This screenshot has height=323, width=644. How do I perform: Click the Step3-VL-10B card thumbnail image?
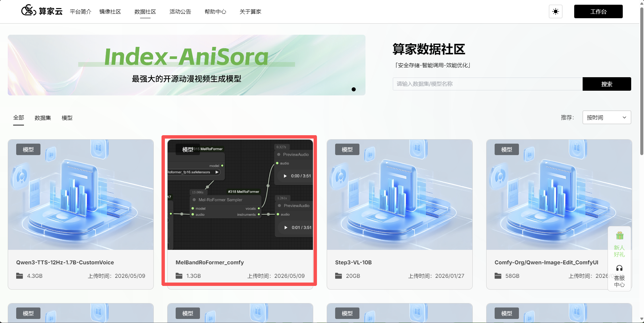click(400, 195)
